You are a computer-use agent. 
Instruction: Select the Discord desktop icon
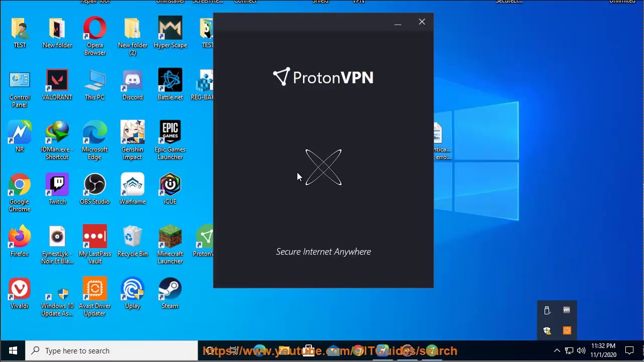click(132, 84)
